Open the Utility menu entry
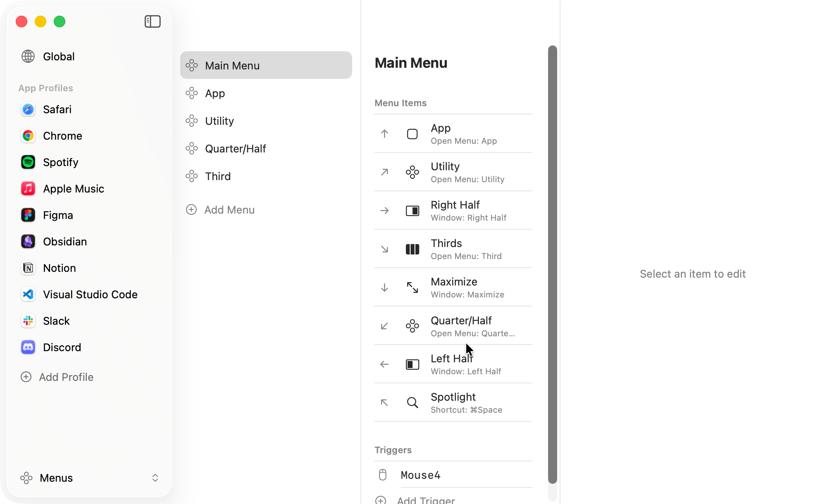Image resolution: width=825 pixels, height=504 pixels. point(219,121)
